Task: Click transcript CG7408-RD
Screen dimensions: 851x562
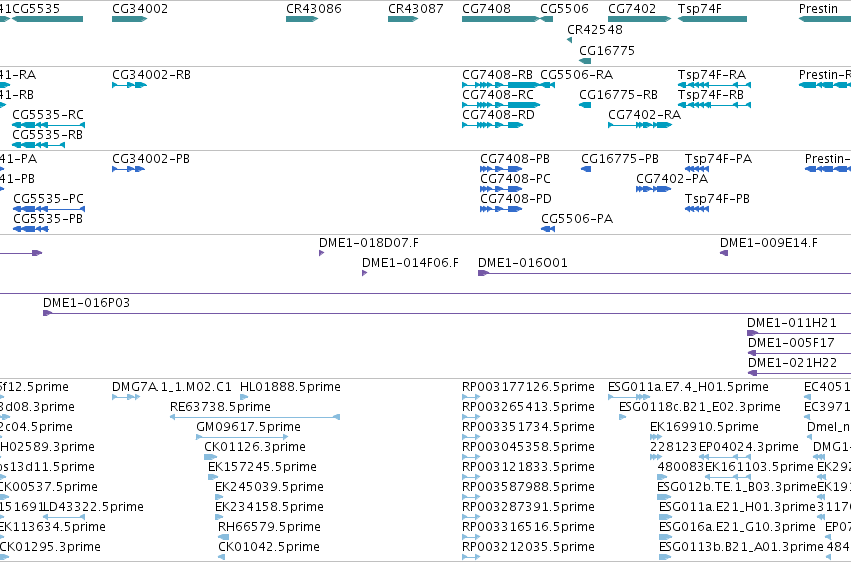Action: pyautogui.click(x=492, y=125)
